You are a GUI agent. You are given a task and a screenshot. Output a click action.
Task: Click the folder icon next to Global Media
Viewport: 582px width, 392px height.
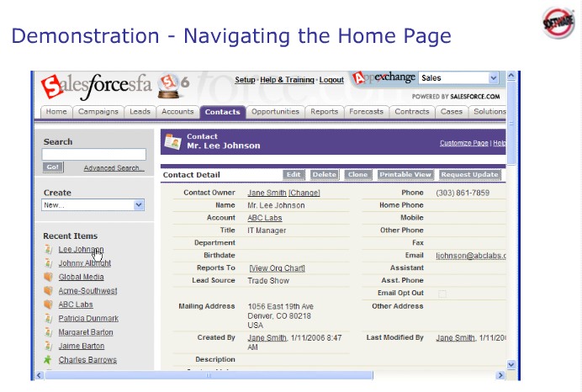(x=49, y=277)
